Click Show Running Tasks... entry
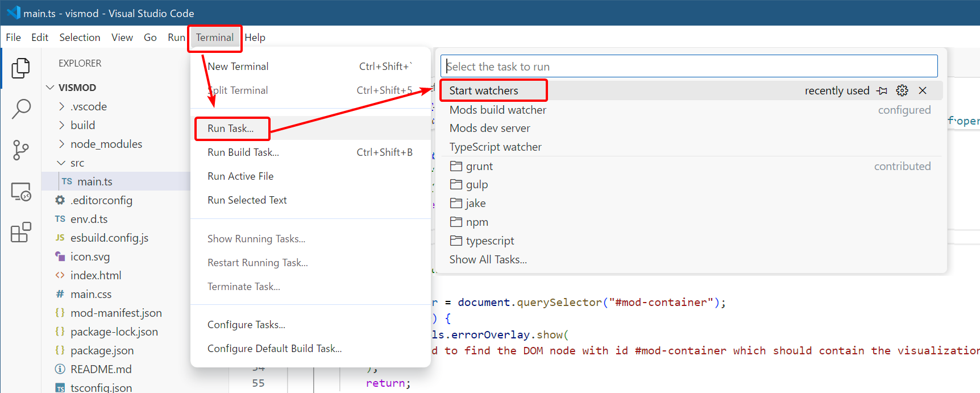This screenshot has width=980, height=393. coord(310,239)
